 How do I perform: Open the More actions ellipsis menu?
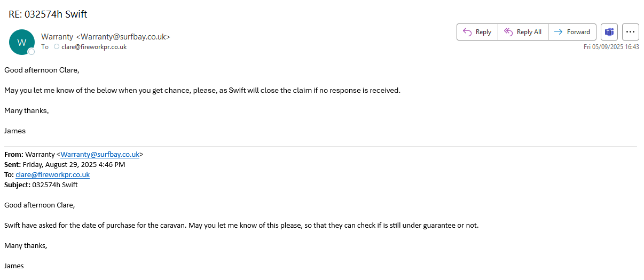coord(631,32)
